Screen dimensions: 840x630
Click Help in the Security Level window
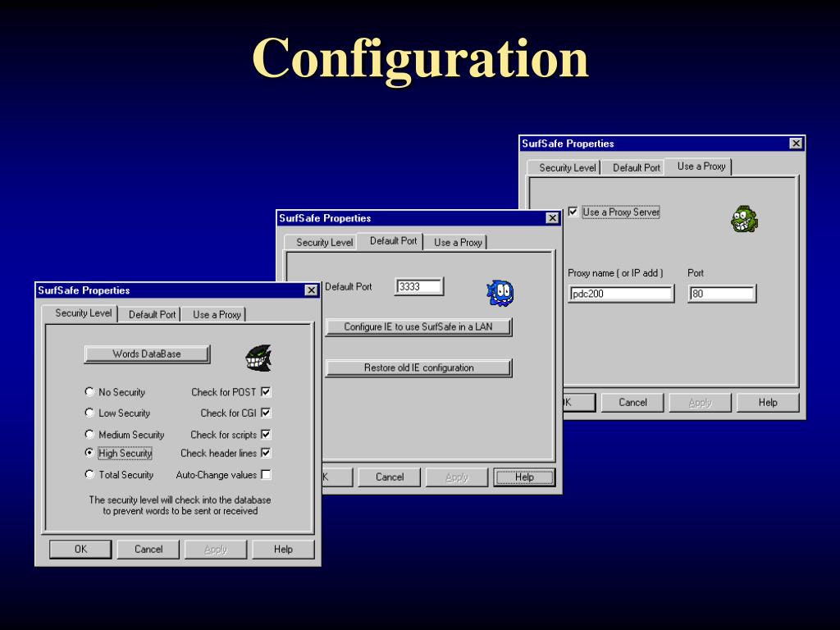point(283,549)
